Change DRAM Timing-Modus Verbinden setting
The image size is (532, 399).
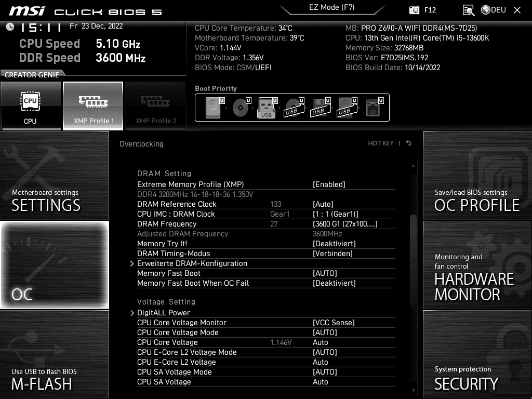(x=332, y=253)
